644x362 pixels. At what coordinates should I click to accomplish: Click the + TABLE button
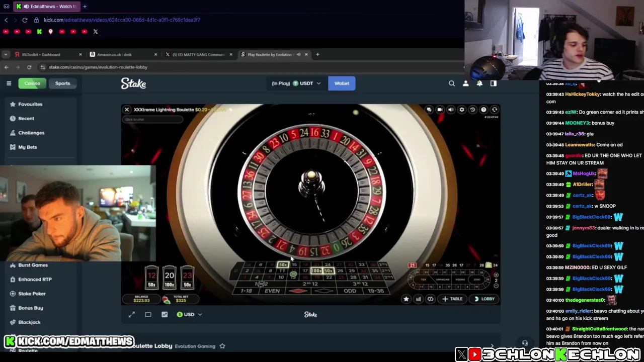coord(453,299)
